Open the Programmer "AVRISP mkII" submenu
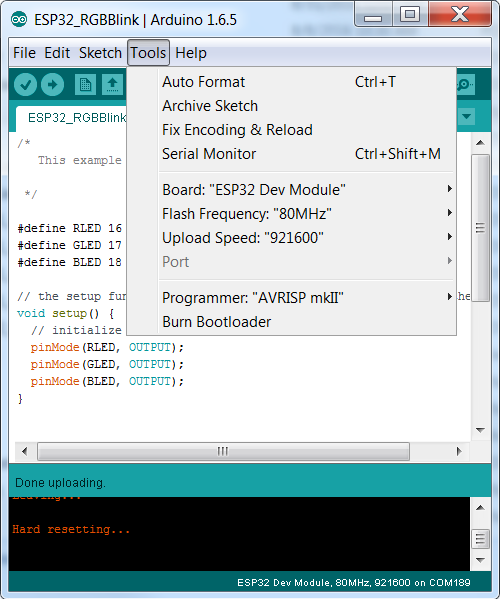The image size is (500, 599). coord(307,298)
